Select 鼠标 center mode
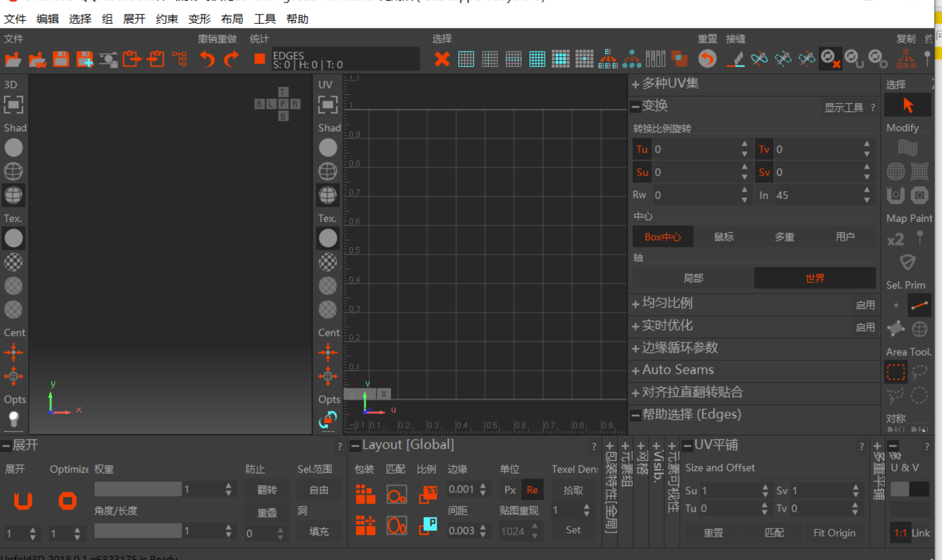The width and height of the screenshot is (942, 560). (724, 237)
